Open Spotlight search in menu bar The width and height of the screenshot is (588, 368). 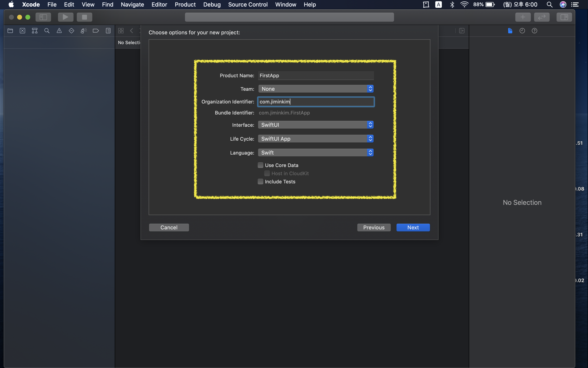tap(549, 4)
